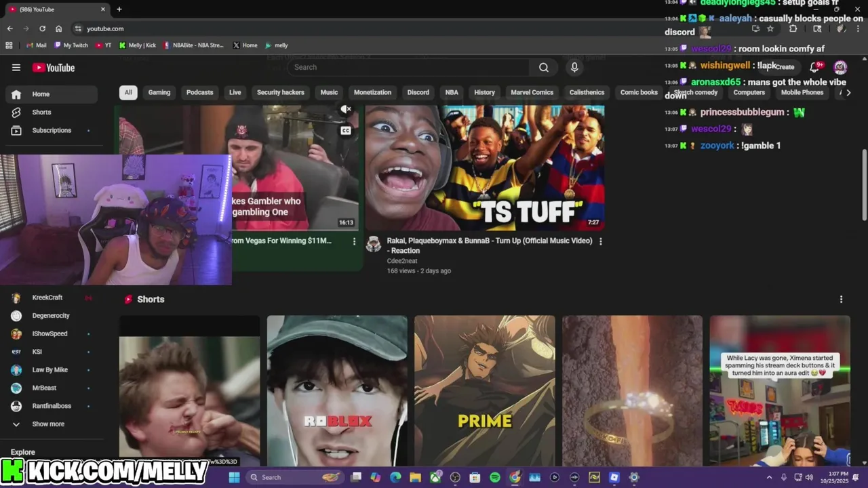Select the NBA filter chip

coord(452,92)
